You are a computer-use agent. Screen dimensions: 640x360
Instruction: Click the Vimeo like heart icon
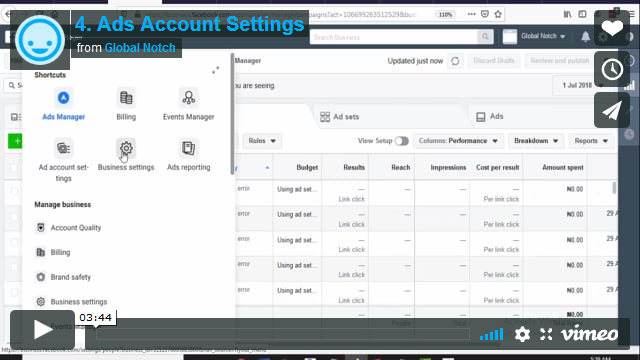point(612,27)
